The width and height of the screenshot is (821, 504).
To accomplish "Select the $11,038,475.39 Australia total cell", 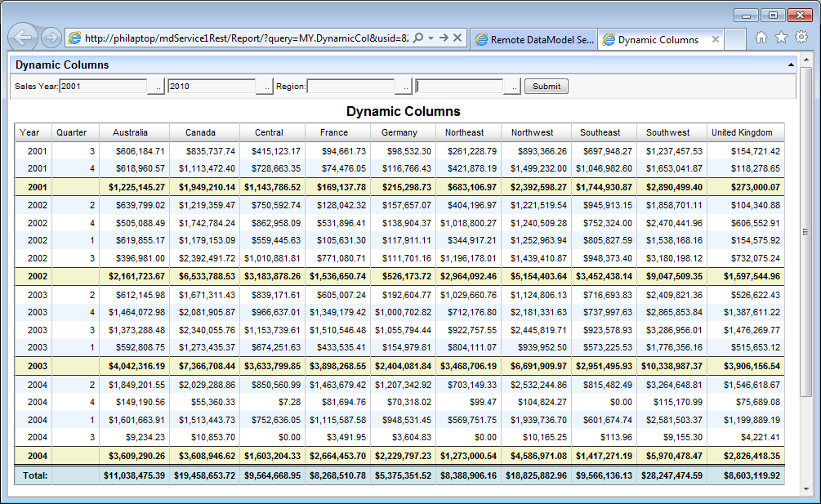I will point(134,475).
